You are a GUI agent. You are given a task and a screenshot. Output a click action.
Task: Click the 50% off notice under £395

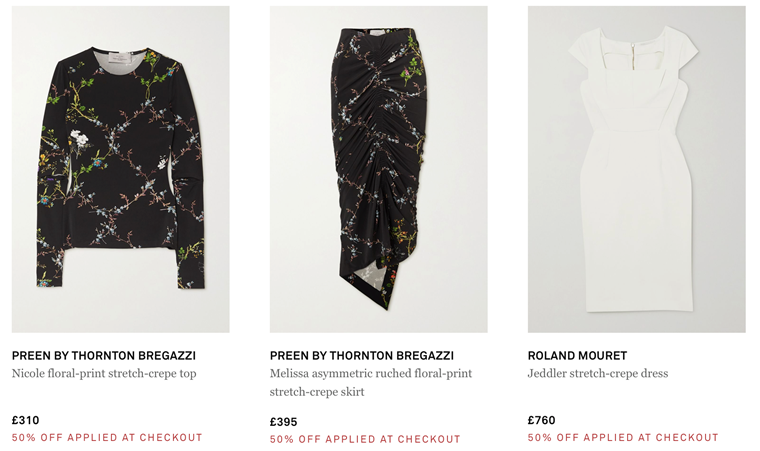point(364,439)
